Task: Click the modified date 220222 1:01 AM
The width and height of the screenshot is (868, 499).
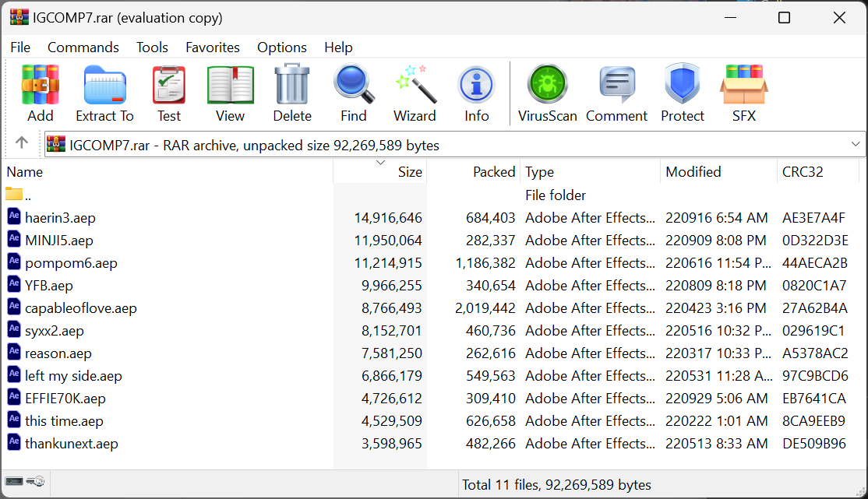Action: coord(716,421)
